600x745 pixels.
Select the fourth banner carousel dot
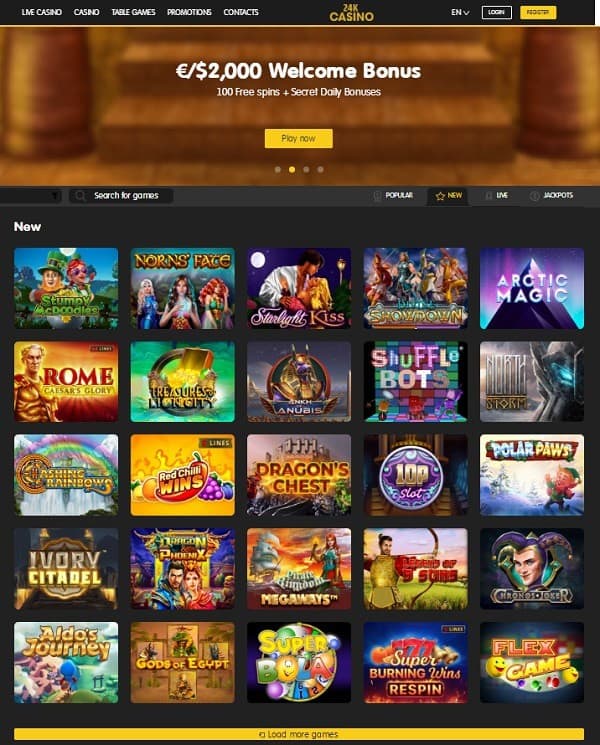(x=321, y=170)
